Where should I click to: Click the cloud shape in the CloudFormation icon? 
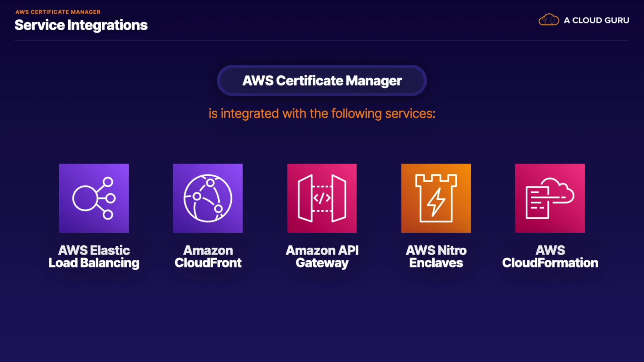tap(559, 190)
